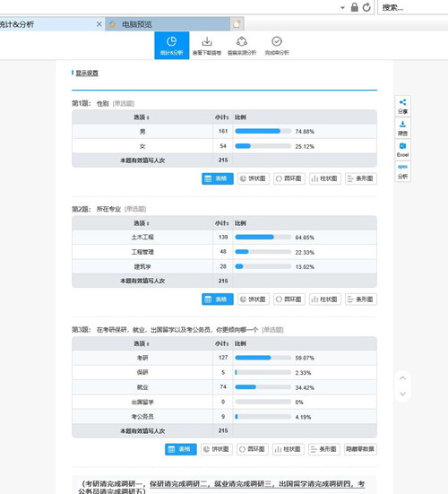This screenshot has width=448, height=494.
Task: Select 柱状图 view for question 2
Action: [x=325, y=299]
